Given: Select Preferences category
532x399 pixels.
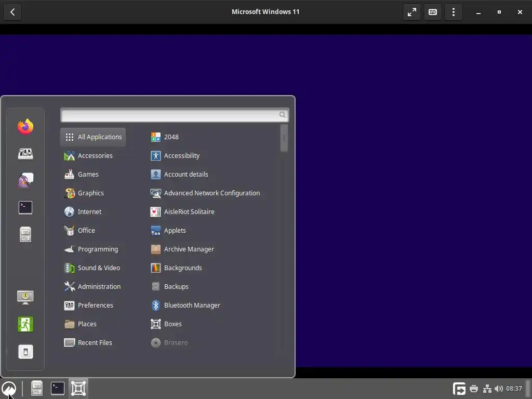Looking at the screenshot, I should [93, 305].
